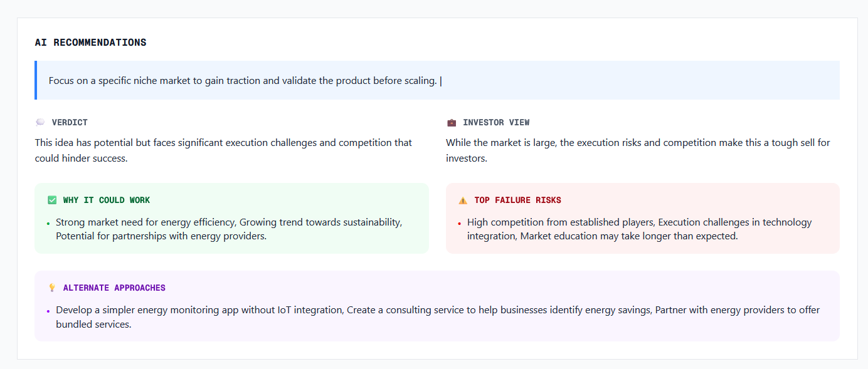Click the verdict text about execution challenges
The width and height of the screenshot is (868, 369).
pos(223,150)
